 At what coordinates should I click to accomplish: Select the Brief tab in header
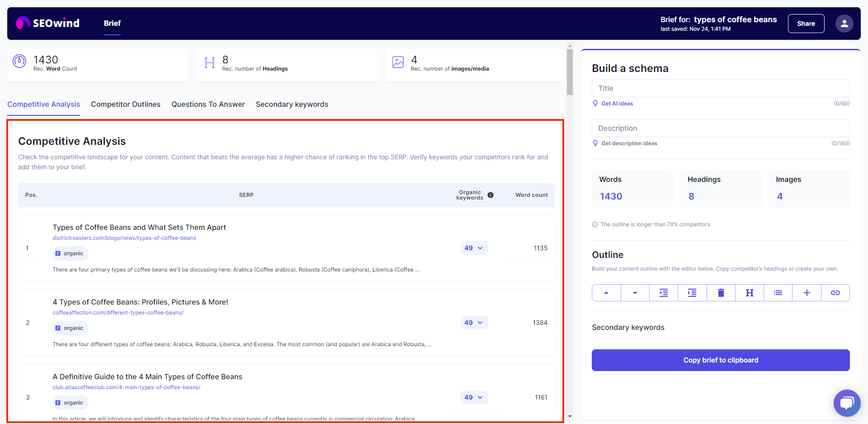pyautogui.click(x=112, y=23)
